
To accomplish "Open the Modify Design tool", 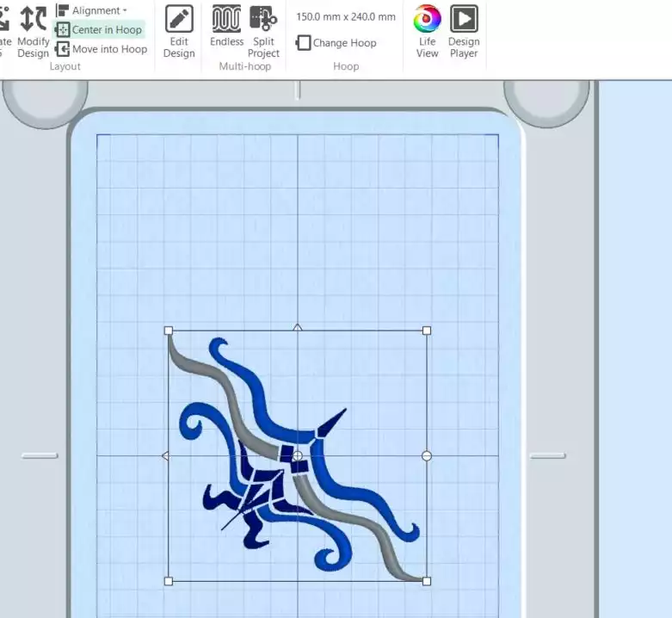I will (x=33, y=31).
